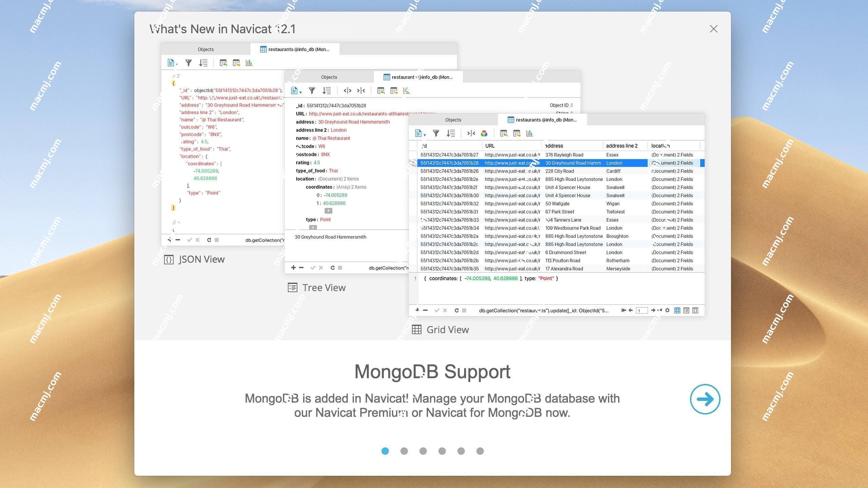Select the fifth pagination dot
Viewport: 868px width, 488px height.
[461, 451]
